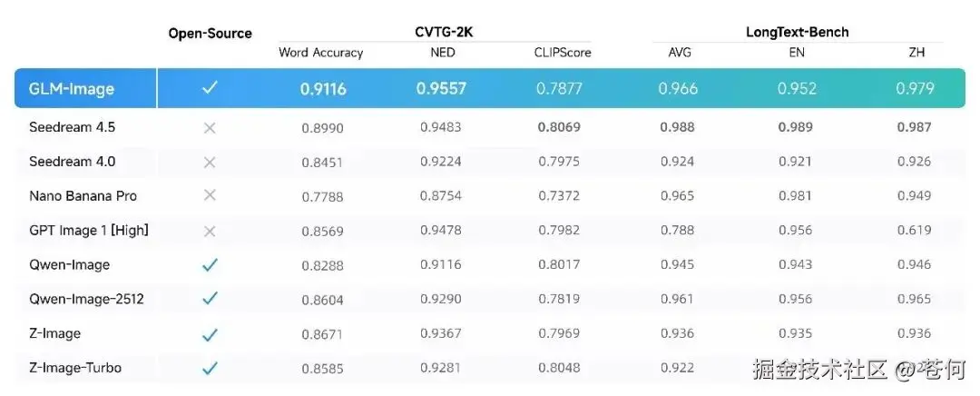
Task: Click the X icon for GPT Image 1 [High]
Action: coord(210,232)
